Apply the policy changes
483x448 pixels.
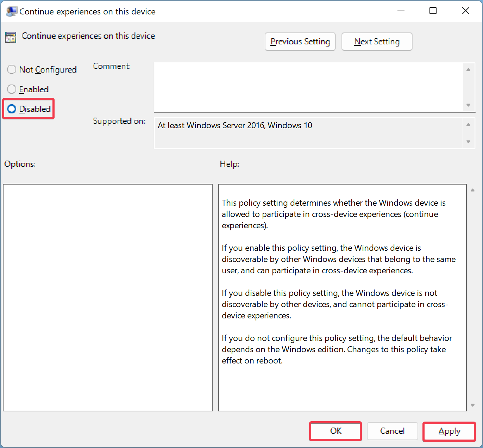coord(449,431)
